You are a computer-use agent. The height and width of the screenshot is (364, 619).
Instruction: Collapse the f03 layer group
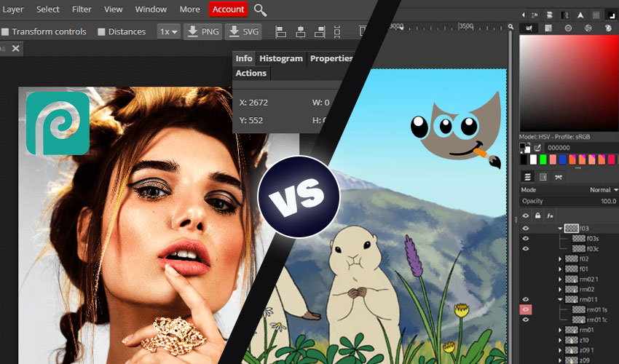[560, 228]
